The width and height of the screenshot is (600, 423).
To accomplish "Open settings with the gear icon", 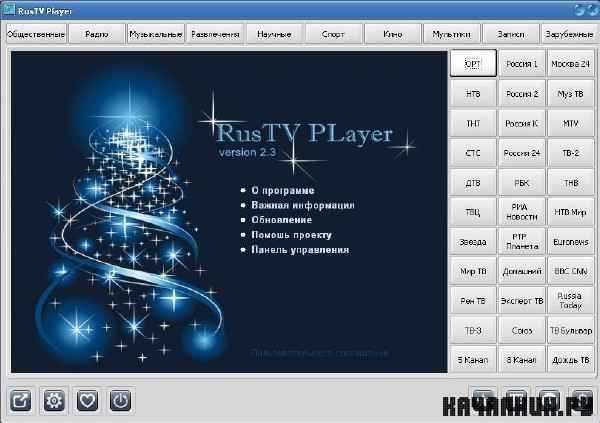I will click(x=54, y=401).
